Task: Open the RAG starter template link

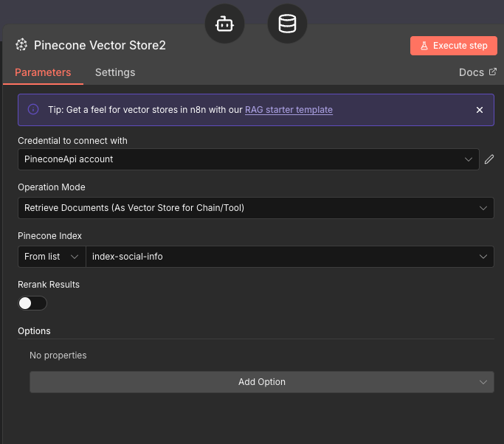Action: point(289,110)
